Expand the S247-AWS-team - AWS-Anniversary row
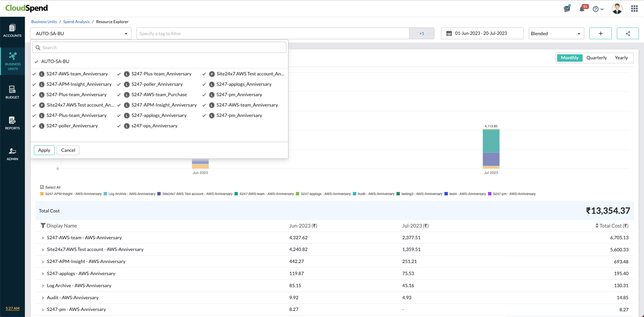This screenshot has width=644, height=317. (x=43, y=238)
